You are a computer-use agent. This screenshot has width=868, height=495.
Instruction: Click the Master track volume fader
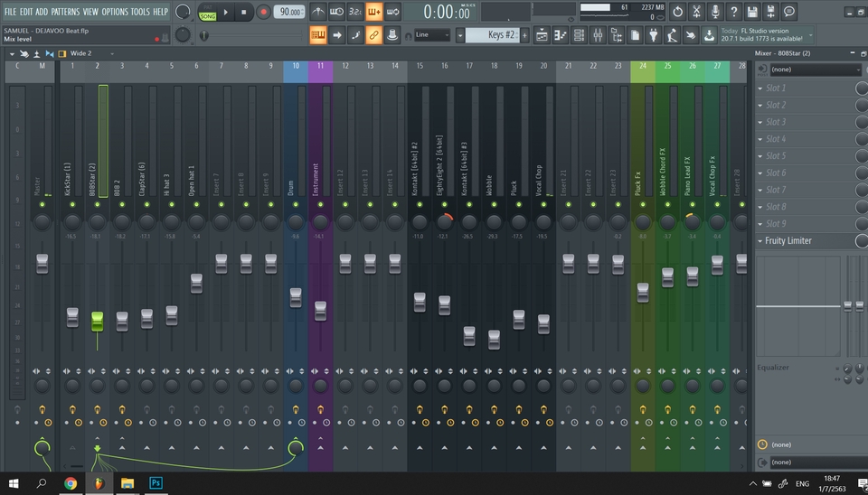[x=42, y=264]
